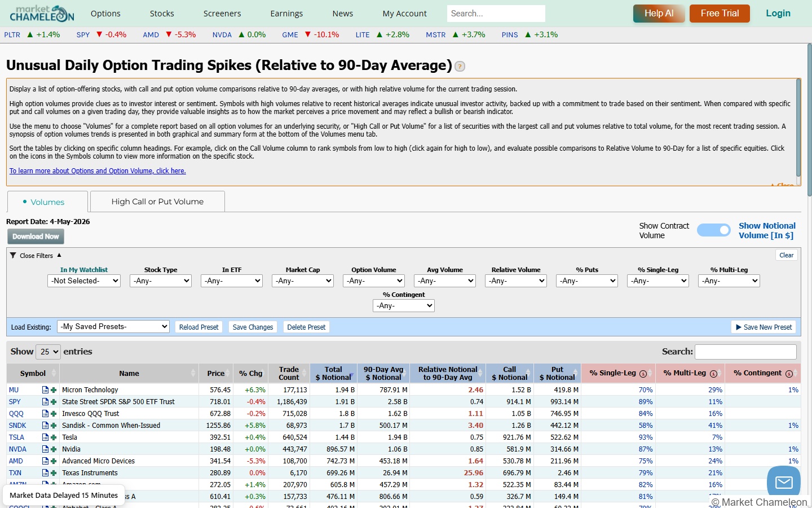
Task: Open the report page icon for NVDA row
Action: click(x=45, y=449)
